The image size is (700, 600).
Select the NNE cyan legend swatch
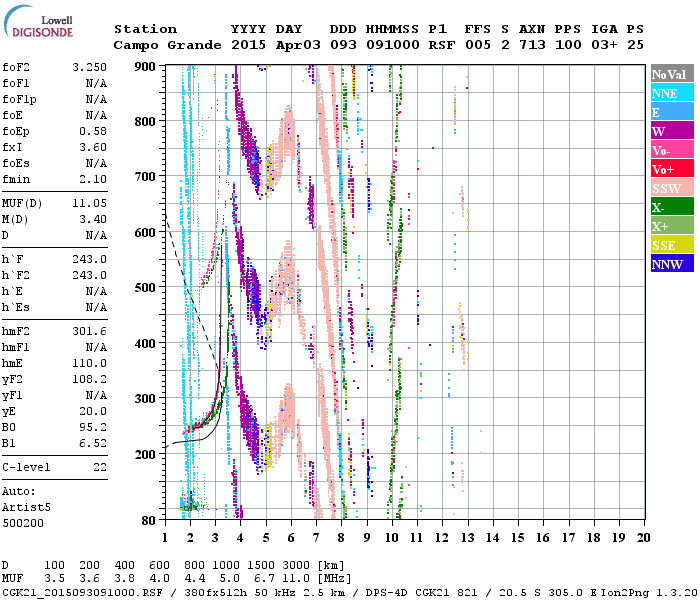coord(672,93)
